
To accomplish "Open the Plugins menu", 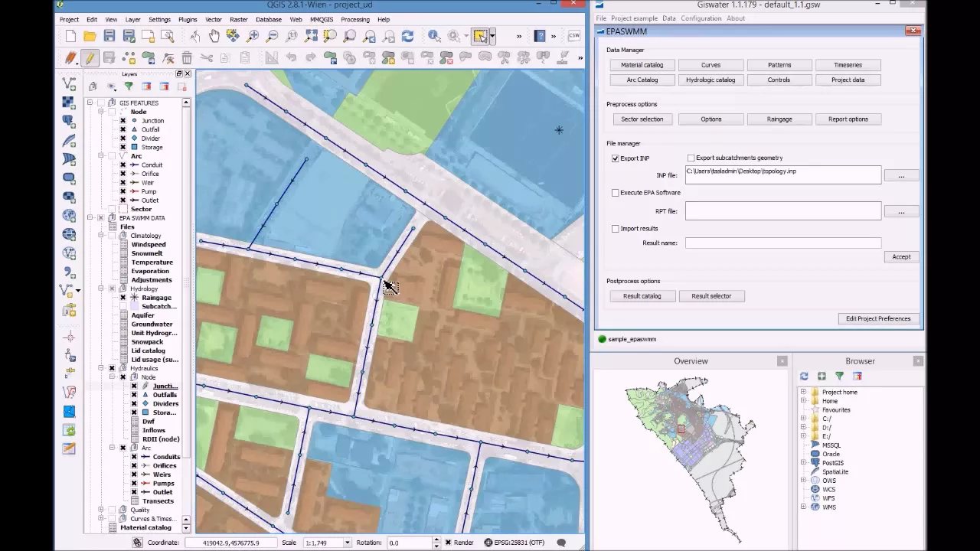I will 188,19.
